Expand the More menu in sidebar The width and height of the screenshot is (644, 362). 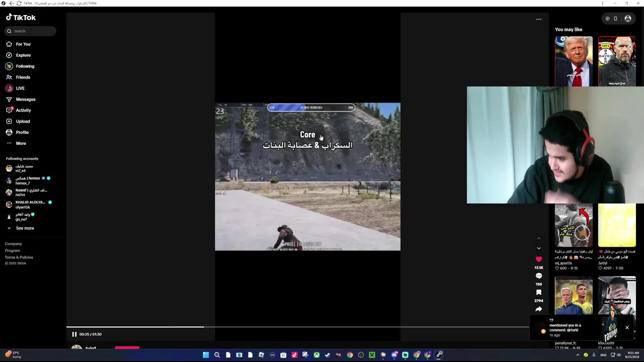[x=21, y=143]
